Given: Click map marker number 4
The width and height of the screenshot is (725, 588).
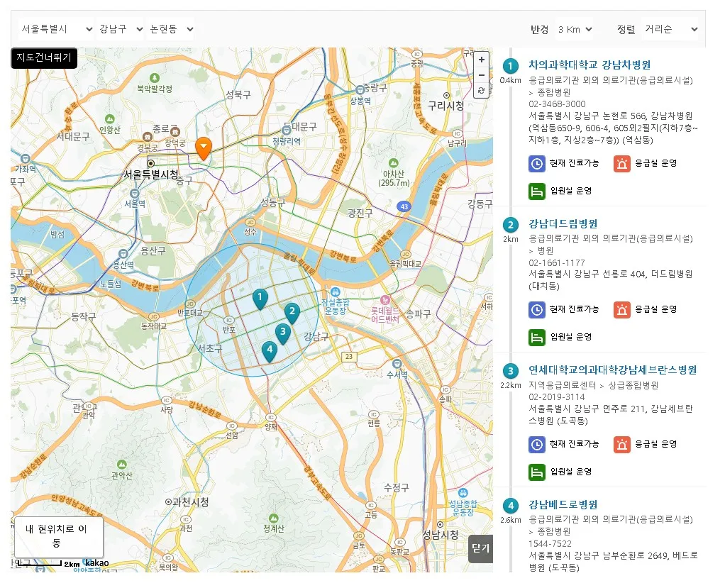Looking at the screenshot, I should tap(270, 351).
